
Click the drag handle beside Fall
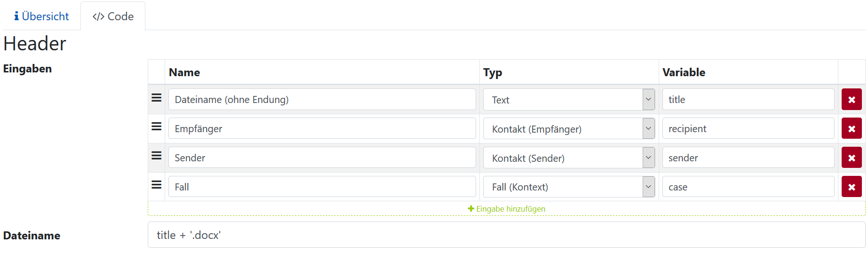156,185
